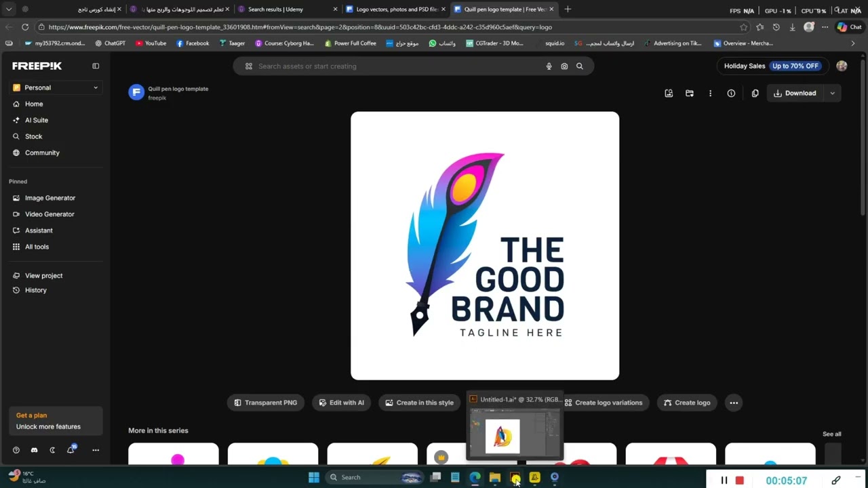Switch to Search results Udemy tab
Screen dimensions: 868x488
click(288, 9)
